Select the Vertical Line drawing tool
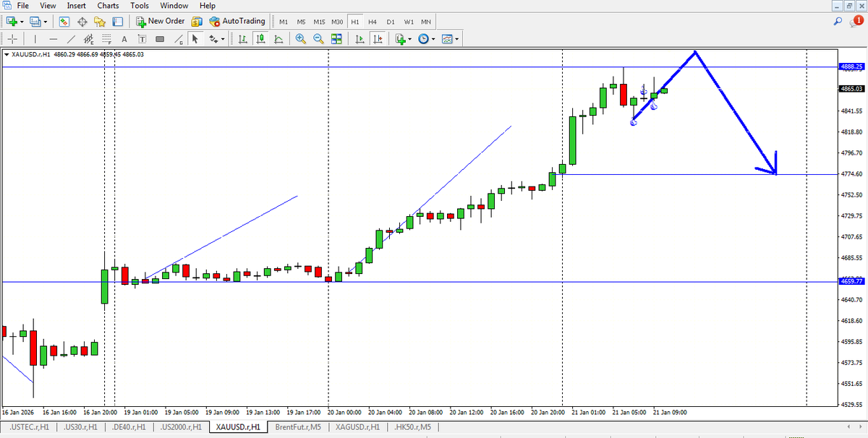This screenshot has height=438, width=868. (x=35, y=39)
